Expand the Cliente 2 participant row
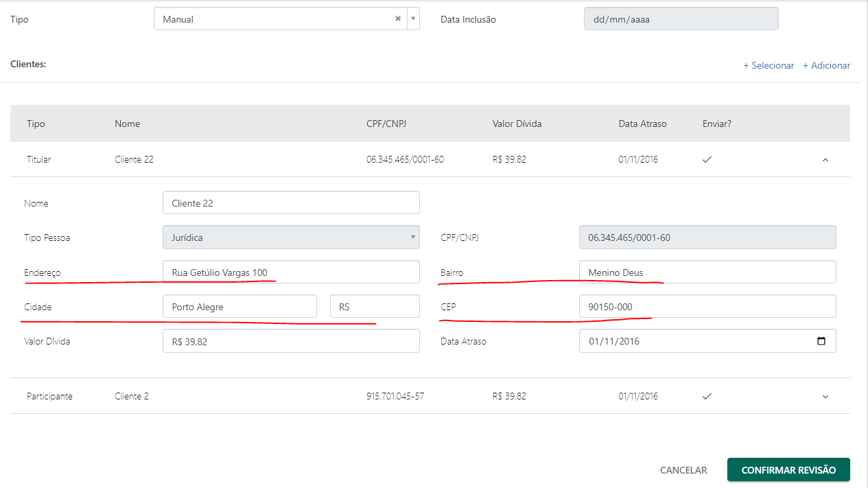Viewport: 868px width, 488px height. (825, 397)
